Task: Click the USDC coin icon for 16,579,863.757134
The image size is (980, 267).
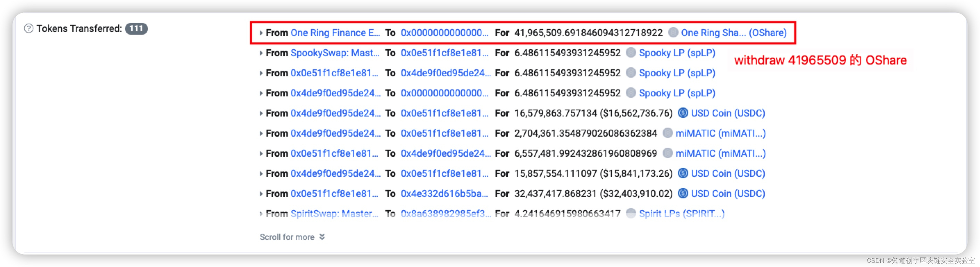Action: (683, 113)
